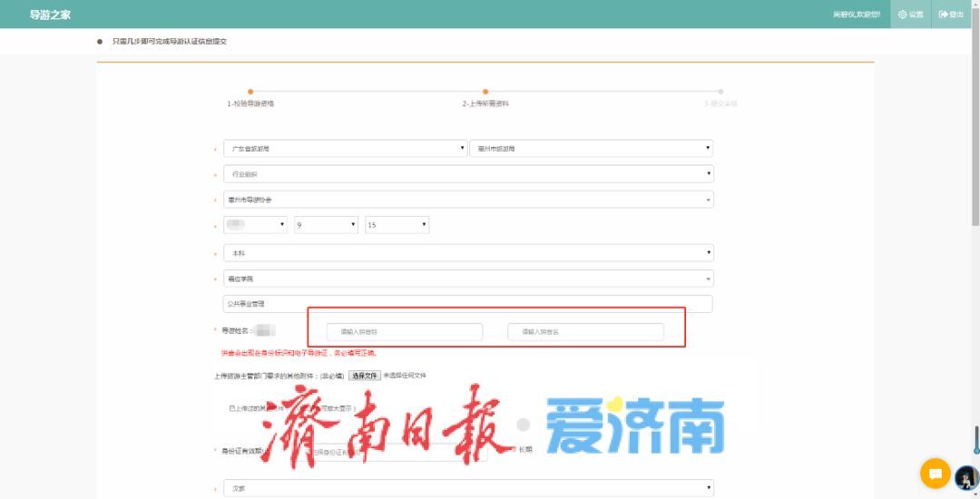Click the 公共事业管理 major input field
Image resolution: width=980 pixels, height=499 pixels.
coord(468,304)
